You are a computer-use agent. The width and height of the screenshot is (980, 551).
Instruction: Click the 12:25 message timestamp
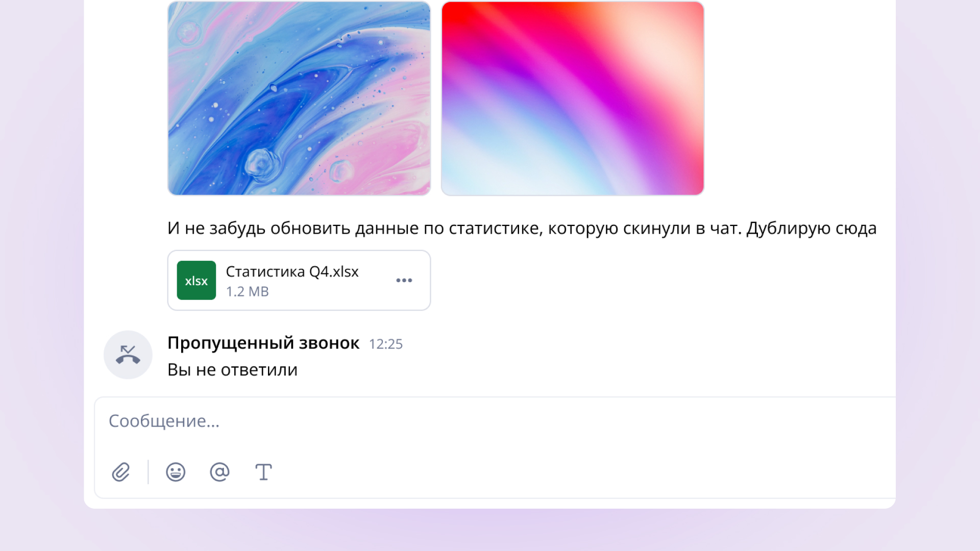386,344
